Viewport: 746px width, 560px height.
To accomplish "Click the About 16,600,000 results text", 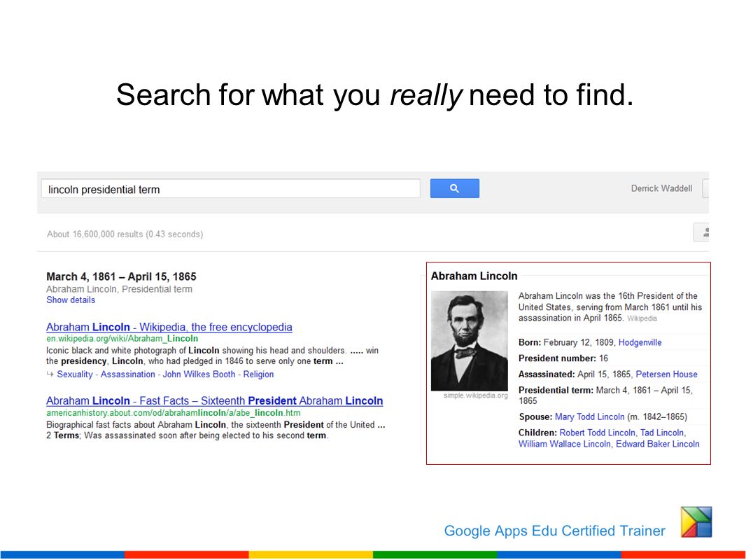I will (x=125, y=234).
